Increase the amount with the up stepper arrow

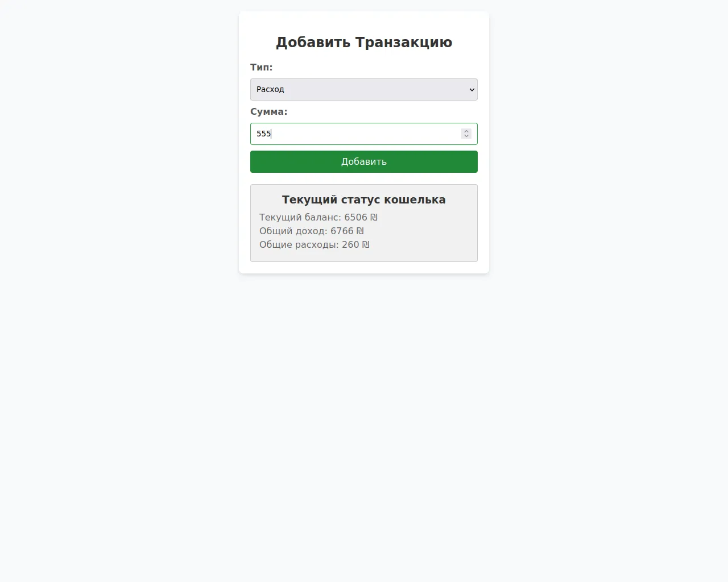coord(466,131)
